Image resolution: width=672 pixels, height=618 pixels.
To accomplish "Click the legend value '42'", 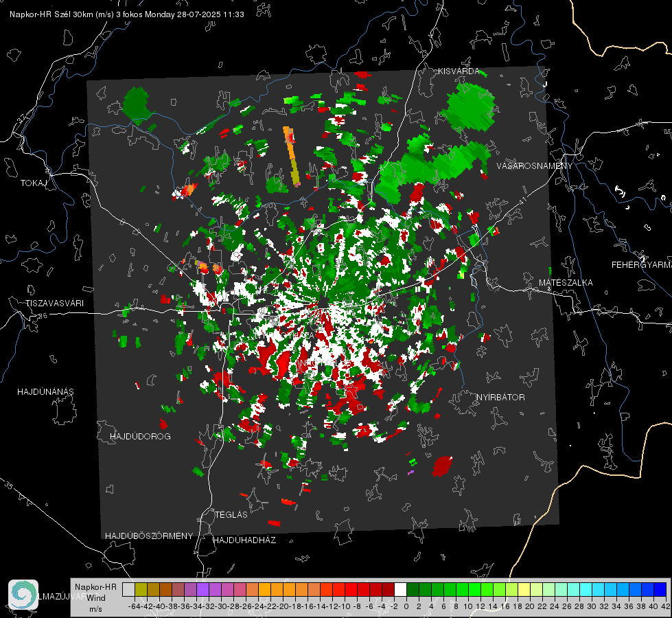I will [666, 606].
